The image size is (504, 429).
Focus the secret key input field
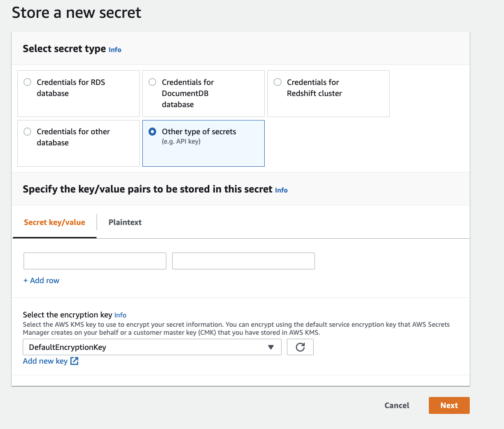tap(95, 261)
